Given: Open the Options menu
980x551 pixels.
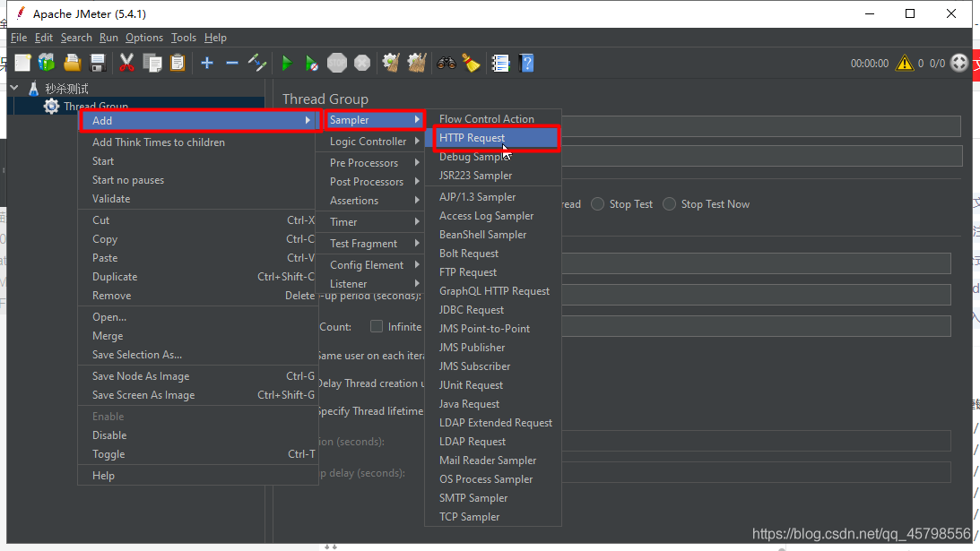Looking at the screenshot, I should [x=144, y=38].
